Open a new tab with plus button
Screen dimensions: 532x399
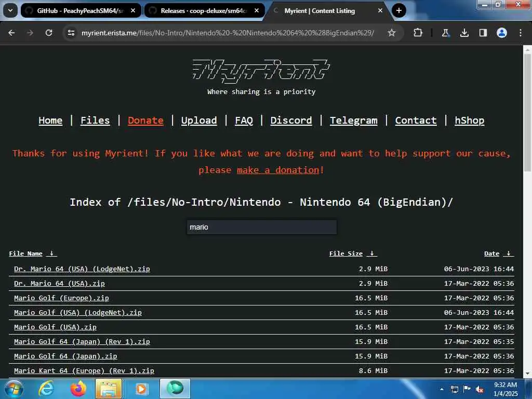(x=399, y=11)
